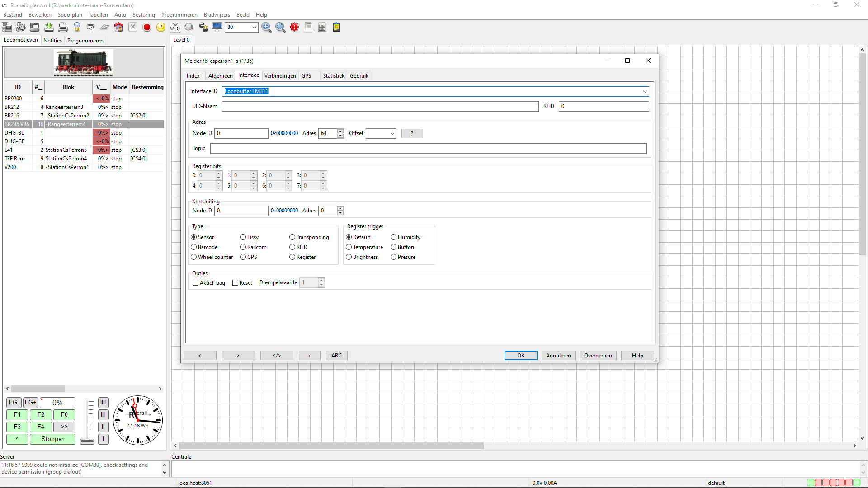Click the light bulb power icon

[x=77, y=28]
